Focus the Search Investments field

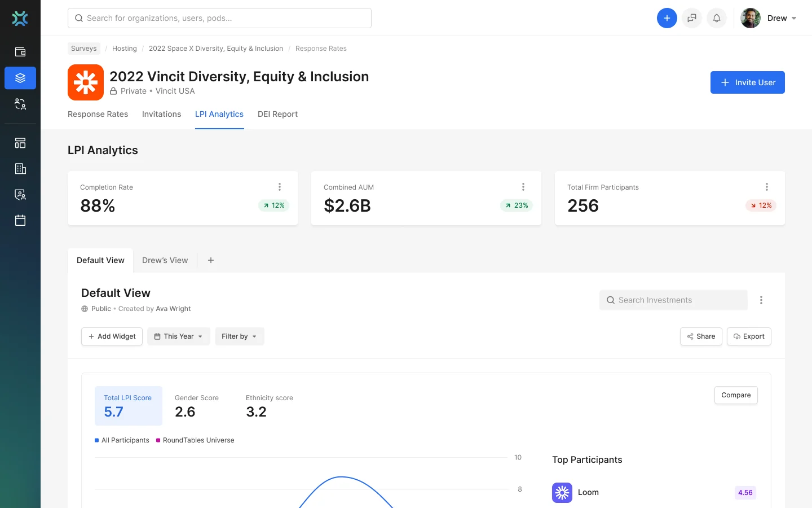673,300
